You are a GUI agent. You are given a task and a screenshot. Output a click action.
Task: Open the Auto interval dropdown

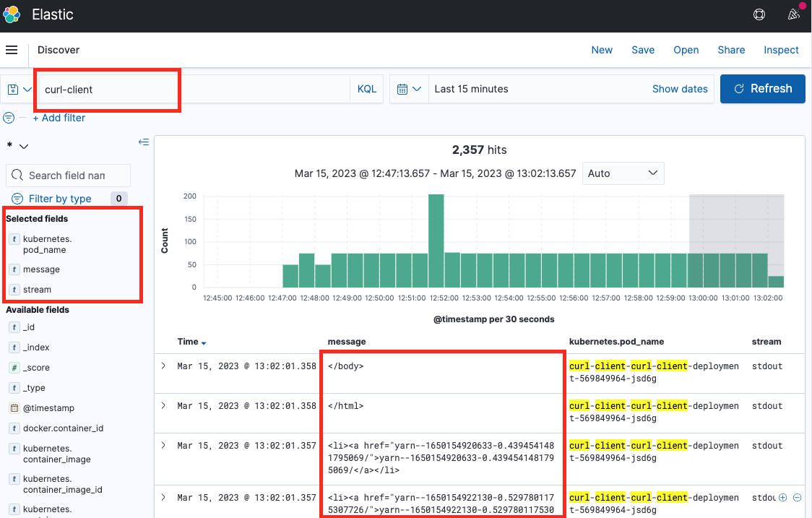[x=623, y=173]
